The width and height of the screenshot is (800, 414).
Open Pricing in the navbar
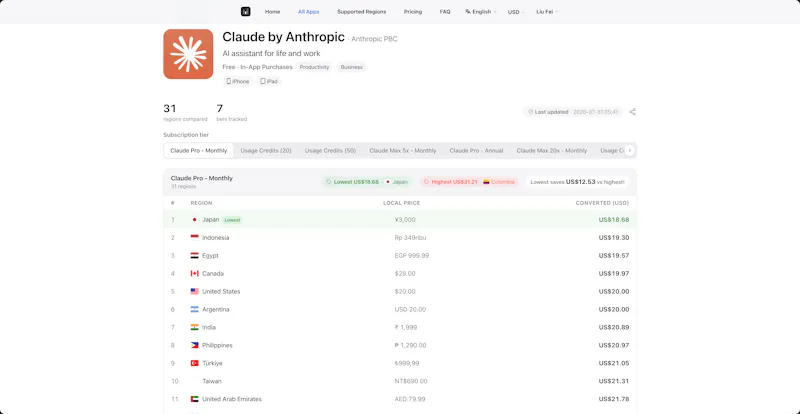[413, 12]
